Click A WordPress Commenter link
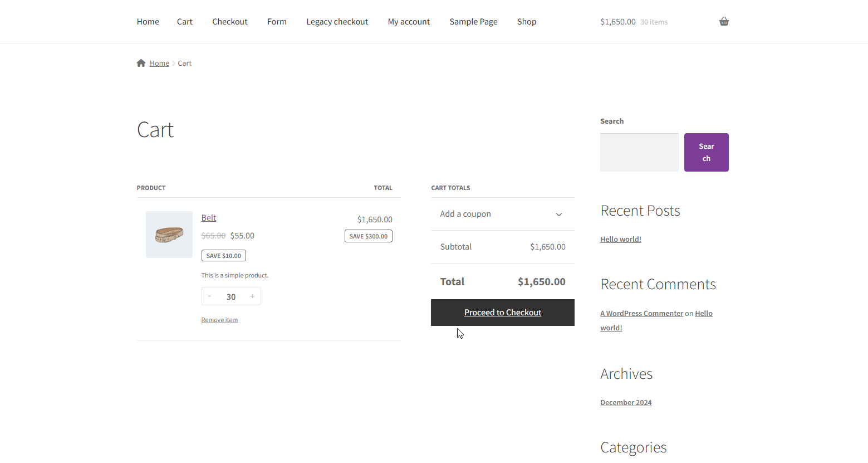The height and width of the screenshot is (463, 868). pos(641,314)
